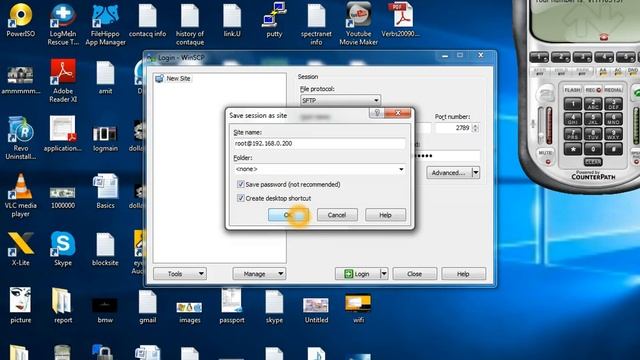Viewport: 640px width, 360px height.
Task: Click REDIAL on the softphone
Action: coord(613,90)
